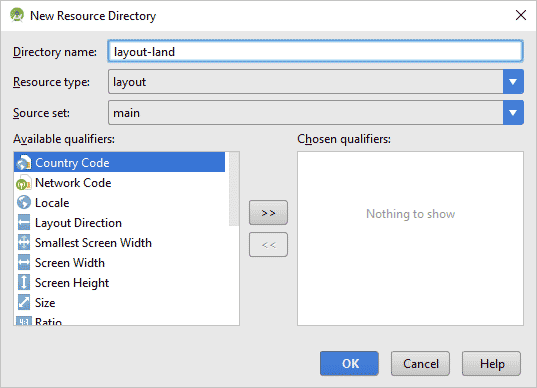Click the Chosen qualifiers empty list

click(410, 238)
